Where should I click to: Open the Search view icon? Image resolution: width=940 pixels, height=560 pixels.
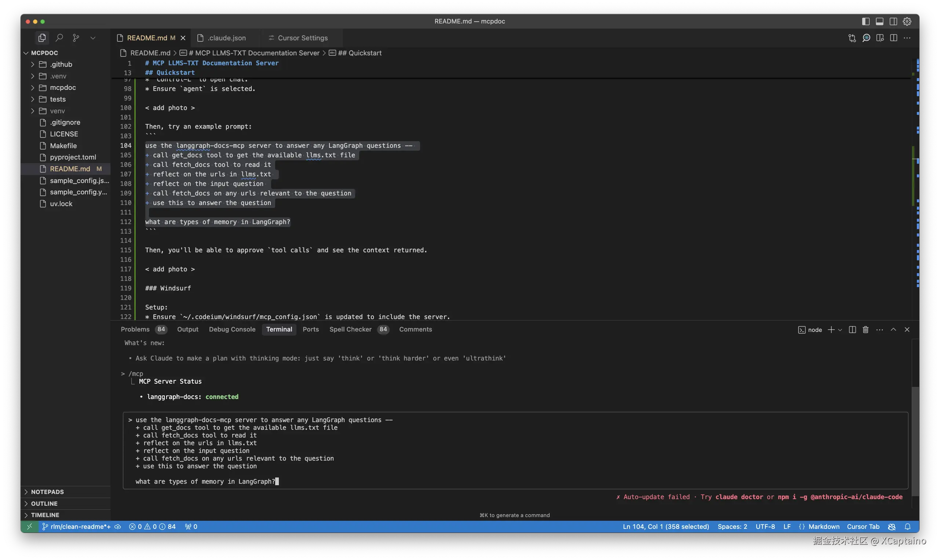point(59,38)
